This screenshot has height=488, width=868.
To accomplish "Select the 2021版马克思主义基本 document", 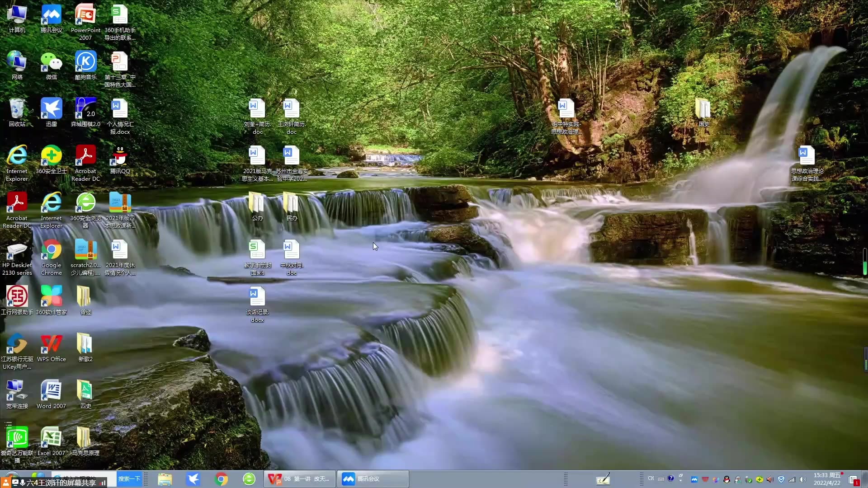I will pos(257,164).
